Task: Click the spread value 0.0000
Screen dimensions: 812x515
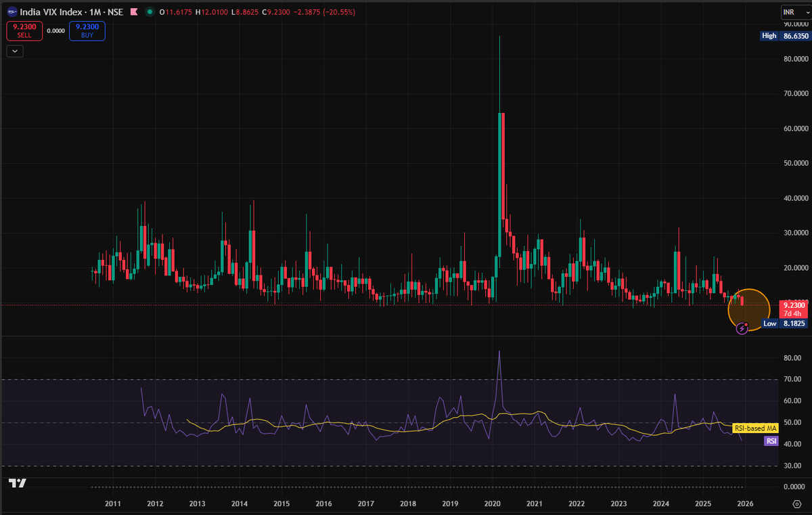Action: coord(55,30)
